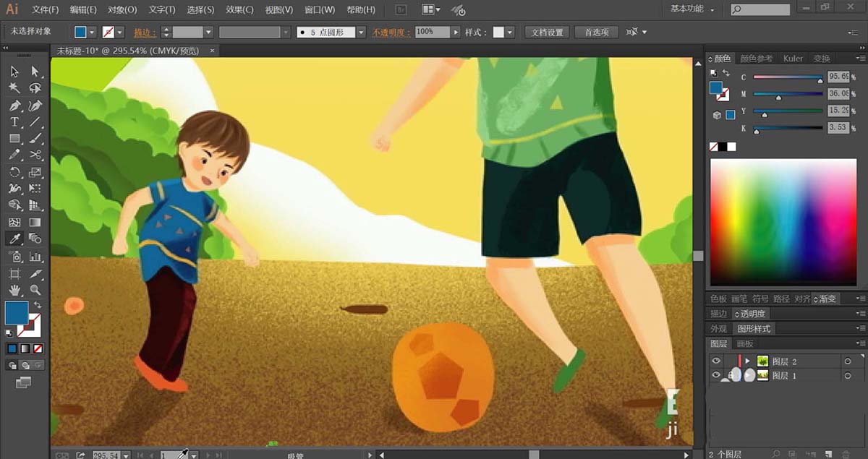Click the C cyan slider thumb
Screen dimensions: 868x459
tap(820, 81)
